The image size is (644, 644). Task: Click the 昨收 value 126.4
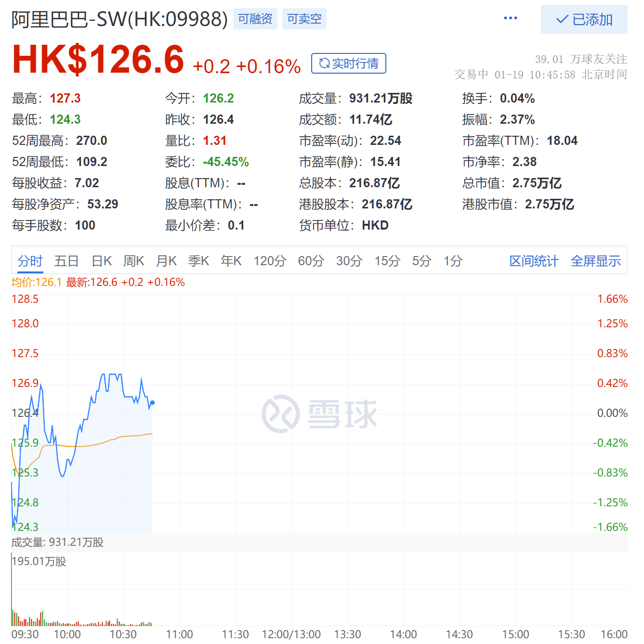pyautogui.click(x=218, y=119)
